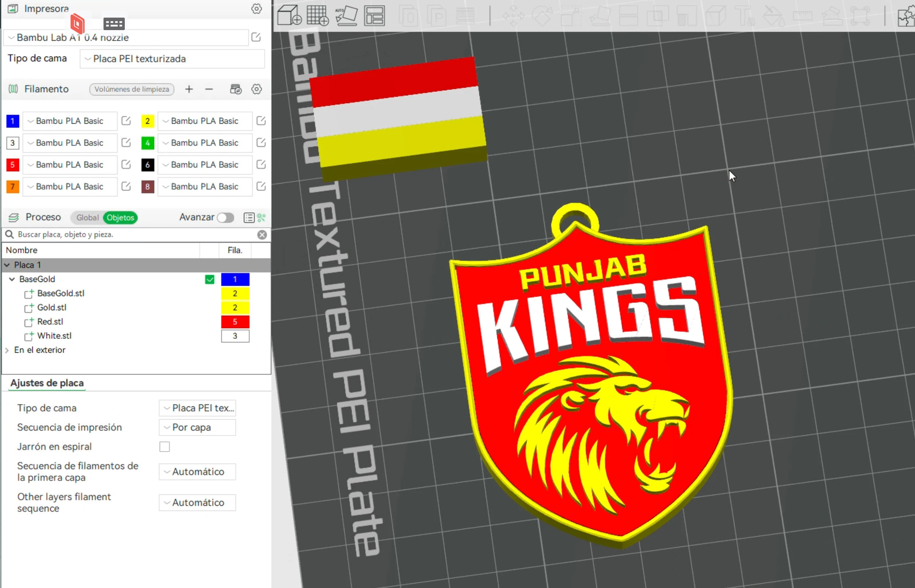Switch to the Global process tab
Image resolution: width=915 pixels, height=588 pixels.
tap(87, 218)
